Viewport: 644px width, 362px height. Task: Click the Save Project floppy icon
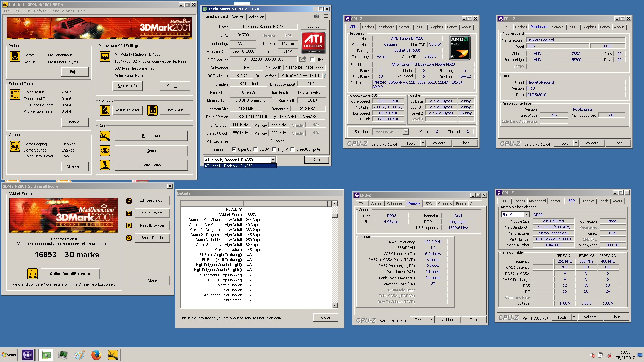tap(129, 214)
